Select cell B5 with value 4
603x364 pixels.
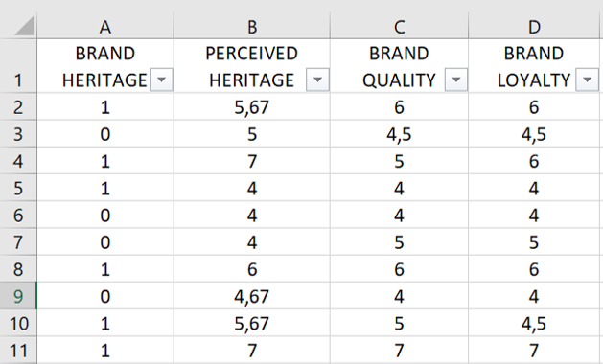click(252, 188)
